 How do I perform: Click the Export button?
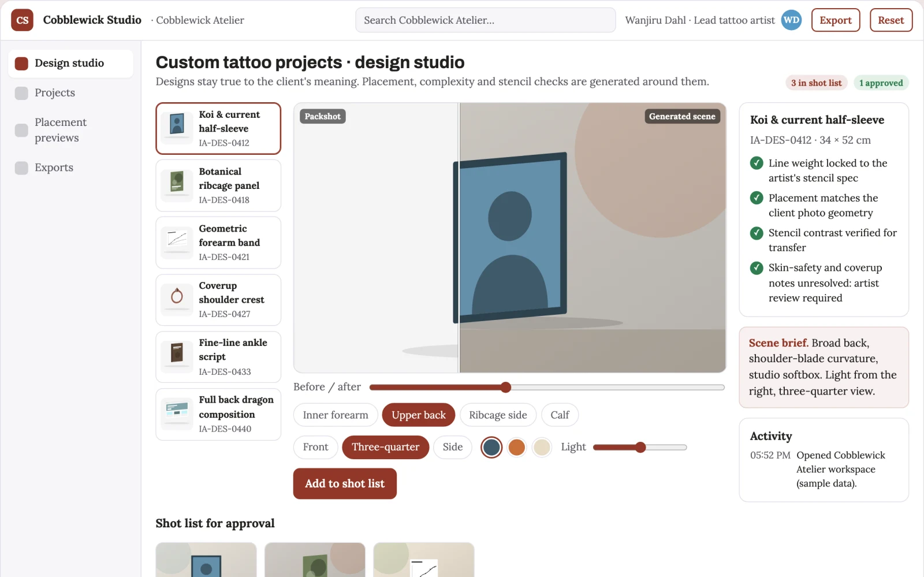836,20
